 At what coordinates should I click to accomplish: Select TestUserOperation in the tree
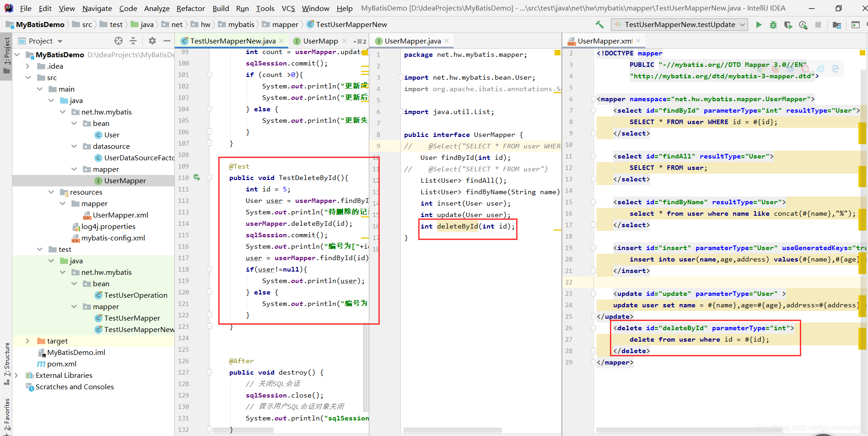tap(135, 295)
